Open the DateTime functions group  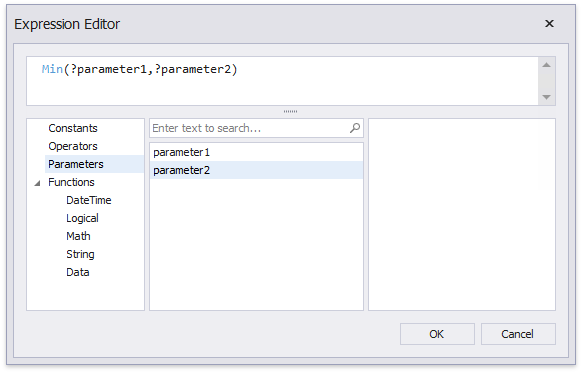pyautogui.click(x=89, y=200)
